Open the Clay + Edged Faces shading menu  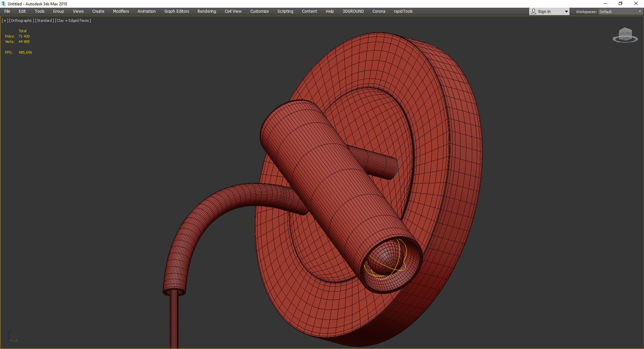(73, 20)
